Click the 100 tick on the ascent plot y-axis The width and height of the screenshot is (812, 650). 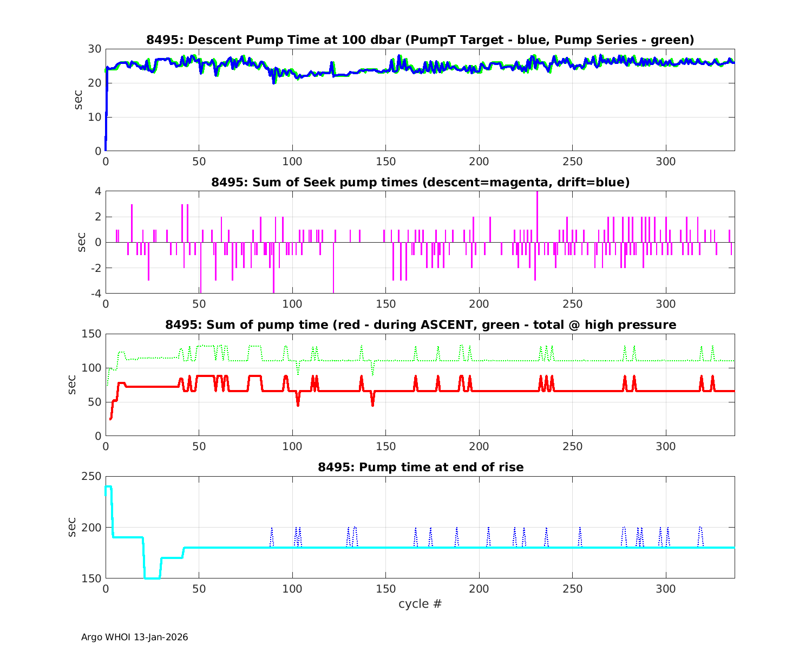pos(90,368)
